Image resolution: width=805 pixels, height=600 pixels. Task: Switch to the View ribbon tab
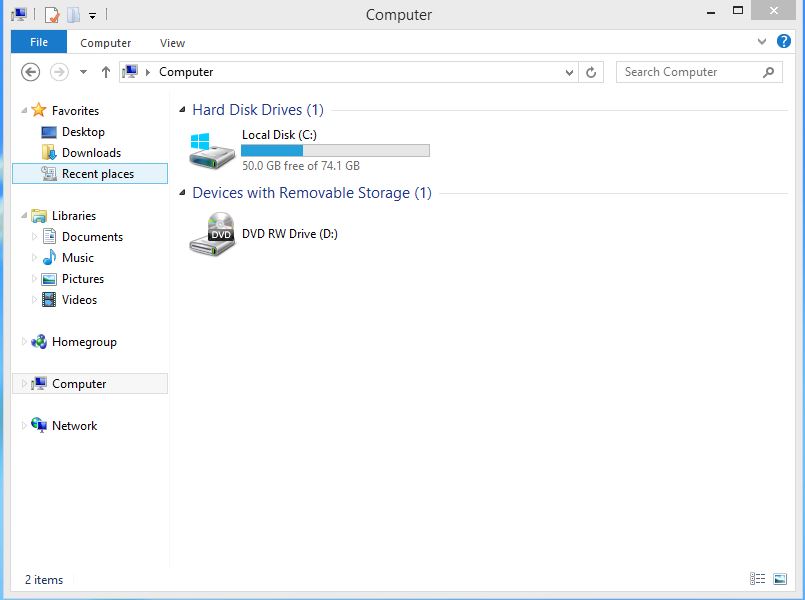(x=172, y=43)
